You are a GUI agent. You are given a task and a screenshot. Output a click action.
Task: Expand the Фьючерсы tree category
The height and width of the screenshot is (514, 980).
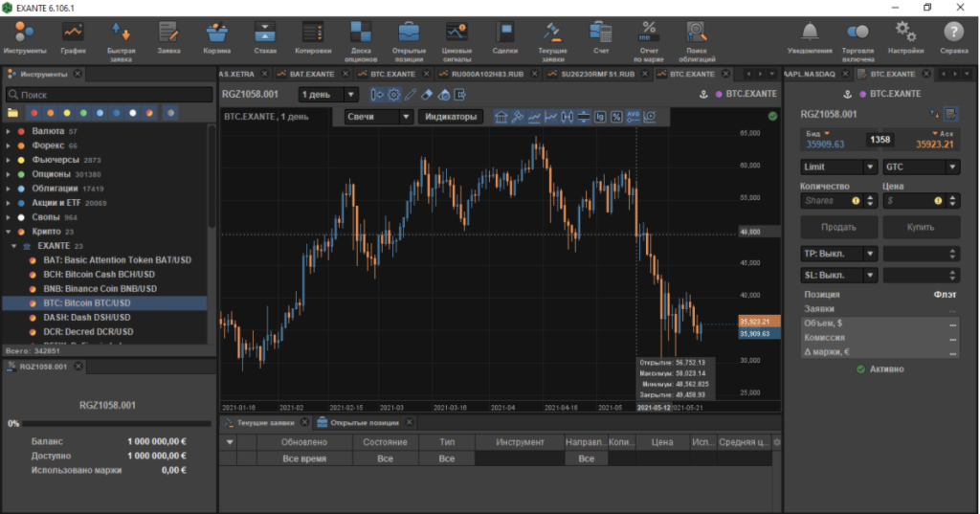click(x=9, y=160)
